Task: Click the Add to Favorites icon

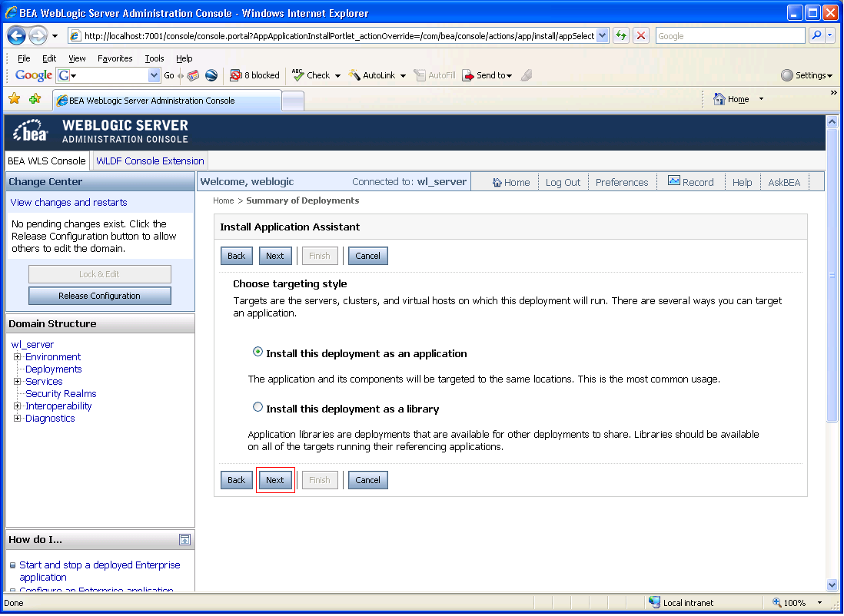Action: coord(35,98)
